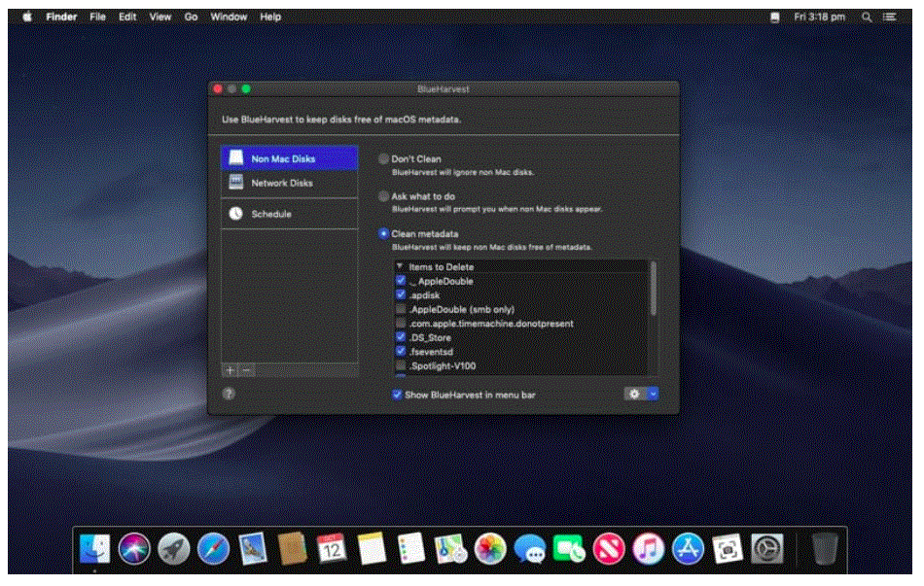The height and width of the screenshot is (586, 924).
Task: Open System Preferences from the dock
Action: pos(766,549)
